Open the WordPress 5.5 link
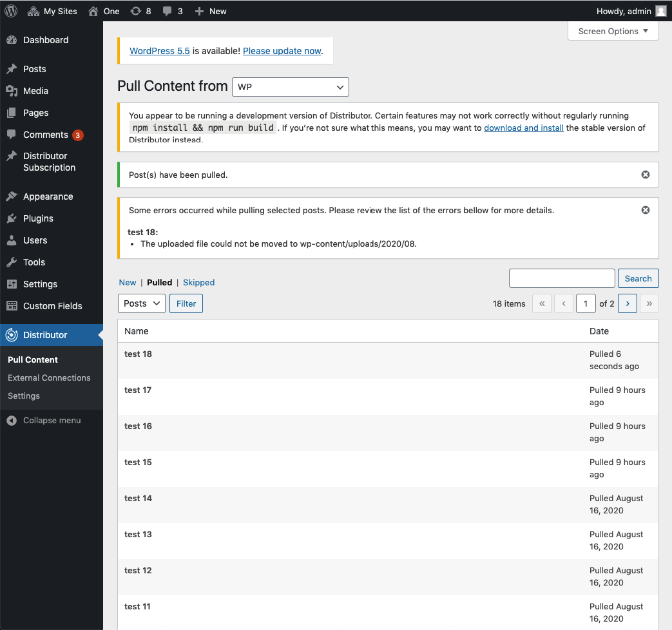Viewport: 672px width, 630px height. pyautogui.click(x=159, y=51)
